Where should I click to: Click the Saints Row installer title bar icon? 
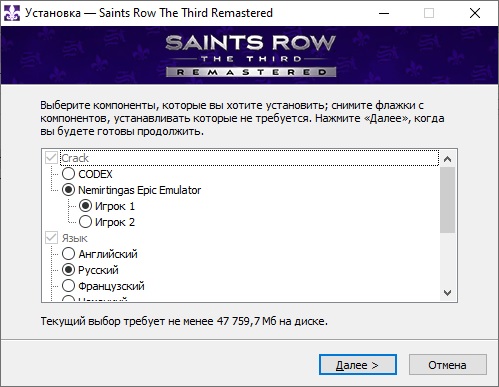pos(12,13)
